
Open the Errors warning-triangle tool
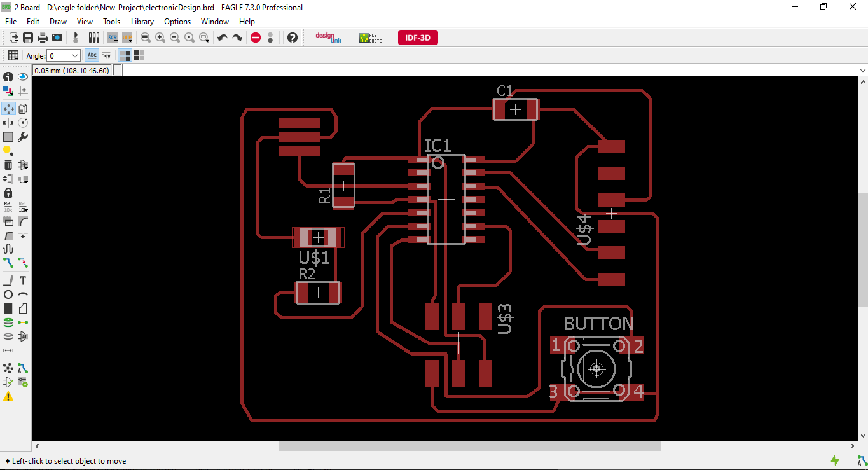point(8,396)
